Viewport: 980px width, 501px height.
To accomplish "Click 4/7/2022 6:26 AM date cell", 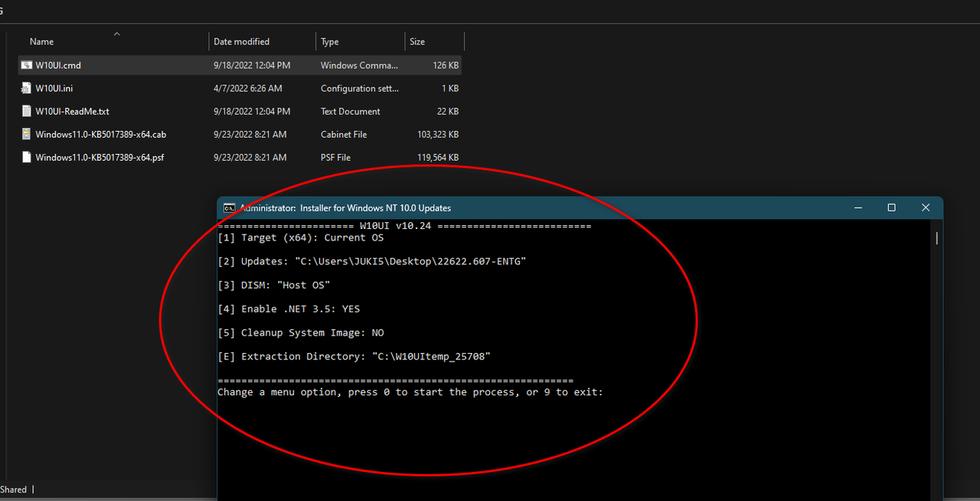I will 247,88.
